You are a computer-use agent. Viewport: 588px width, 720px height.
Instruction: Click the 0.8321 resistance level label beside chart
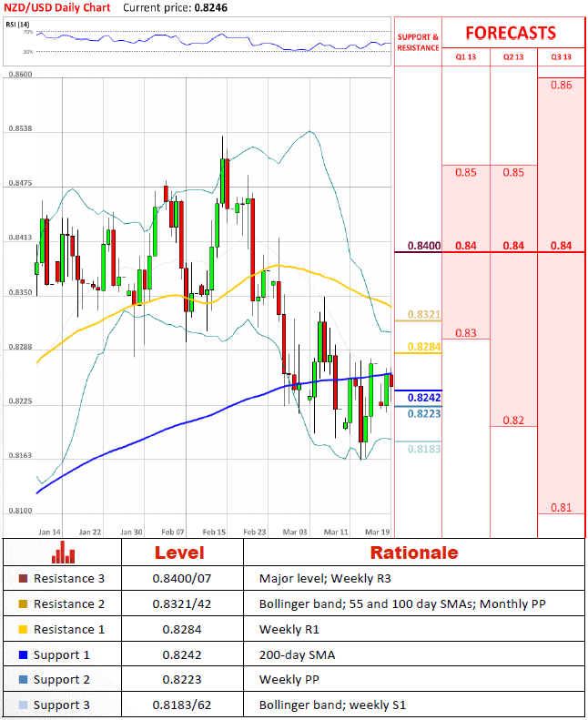424,315
